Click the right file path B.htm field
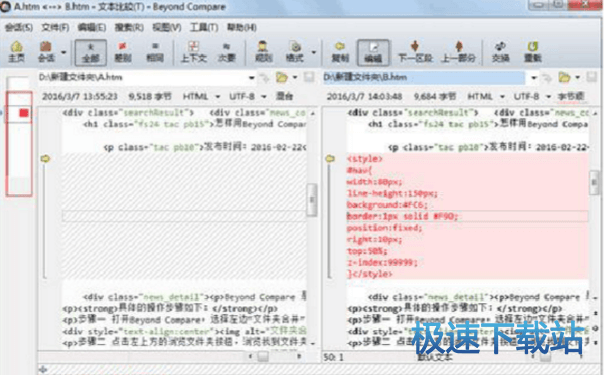 [x=424, y=78]
